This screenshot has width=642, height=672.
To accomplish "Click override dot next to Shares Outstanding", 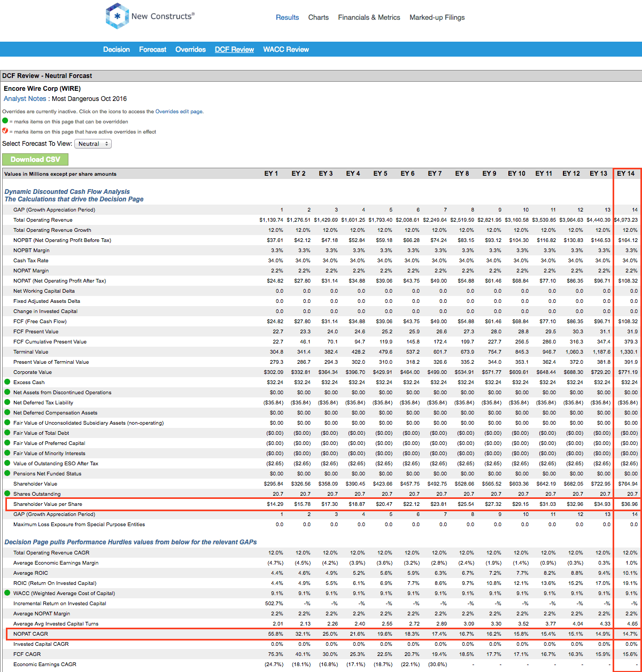I will point(7,494).
